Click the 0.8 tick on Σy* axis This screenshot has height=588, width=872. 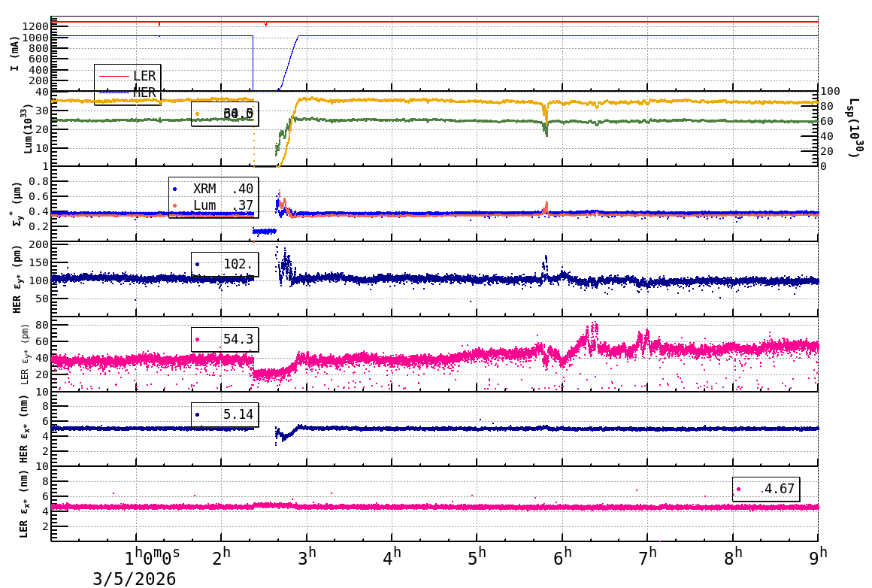39,181
